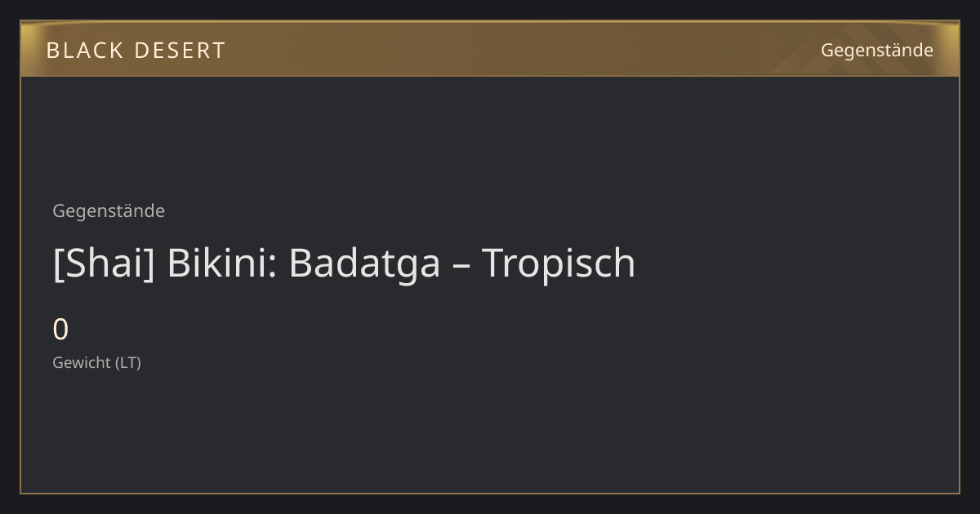Click the word Badatga in the title
980x514 pixels.
364,263
